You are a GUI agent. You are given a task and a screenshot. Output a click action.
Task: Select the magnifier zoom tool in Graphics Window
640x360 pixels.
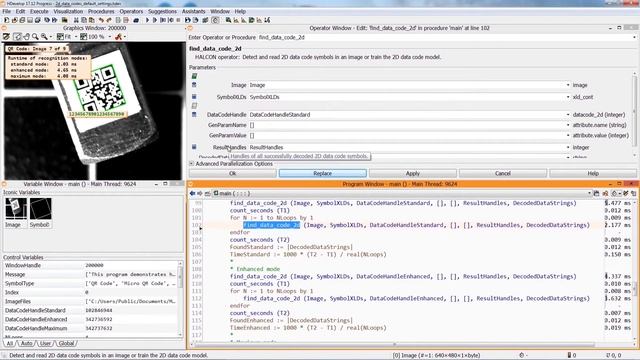[x=35, y=37]
